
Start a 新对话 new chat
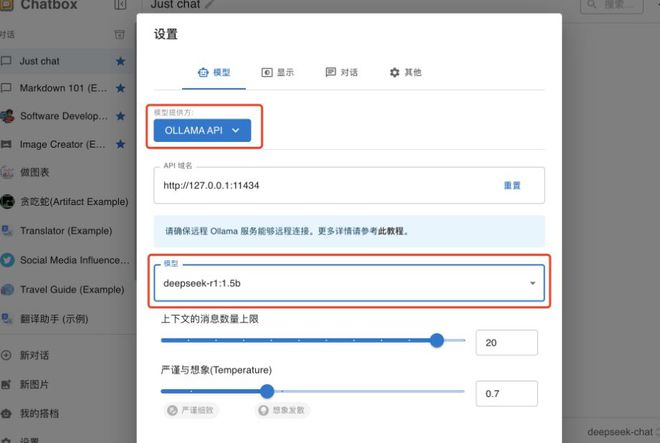coord(67,355)
